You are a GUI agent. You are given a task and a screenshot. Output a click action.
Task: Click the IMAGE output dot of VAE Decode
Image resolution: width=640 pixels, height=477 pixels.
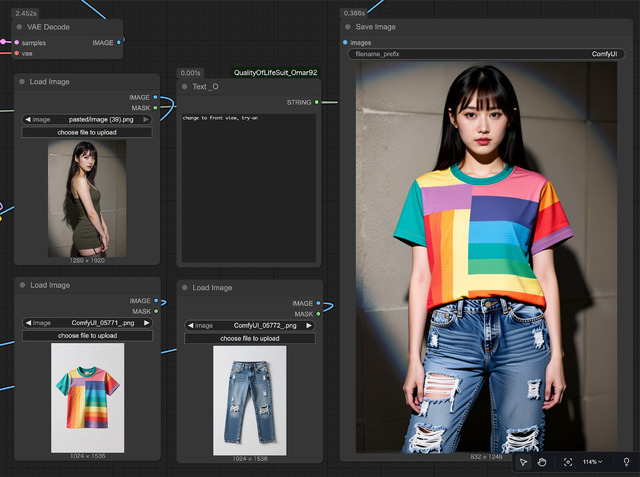[119, 43]
